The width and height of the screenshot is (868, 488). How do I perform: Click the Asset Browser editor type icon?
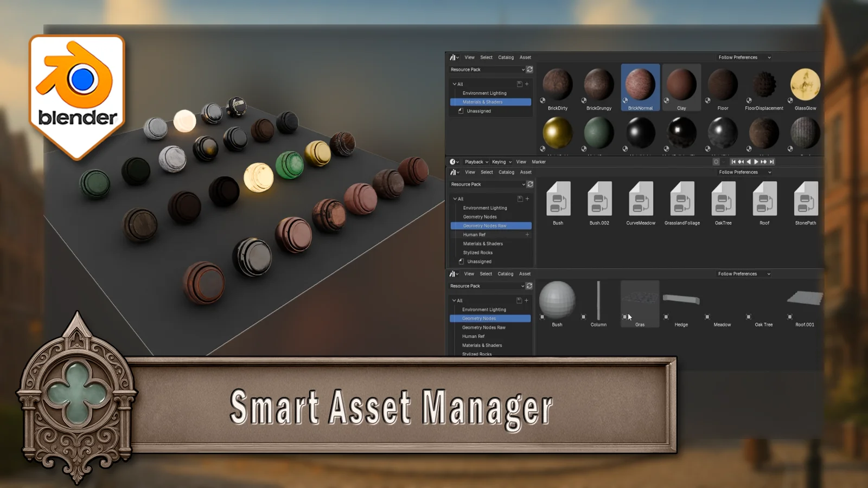coord(454,57)
